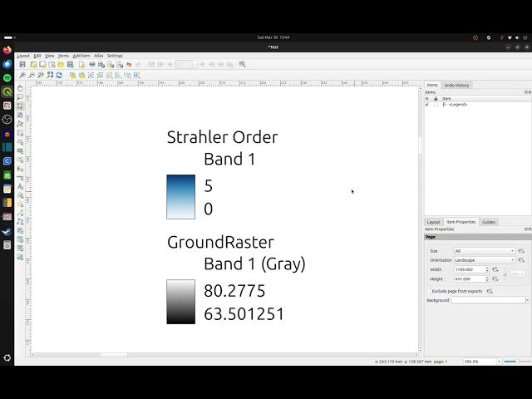
Task: Click Save as Template icon
Action: [70, 65]
